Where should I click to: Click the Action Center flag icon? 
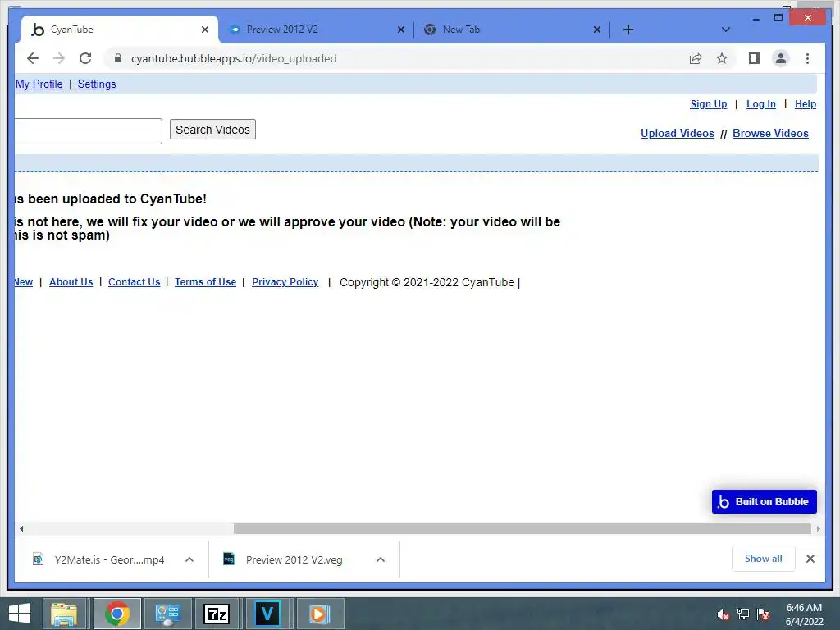click(763, 614)
